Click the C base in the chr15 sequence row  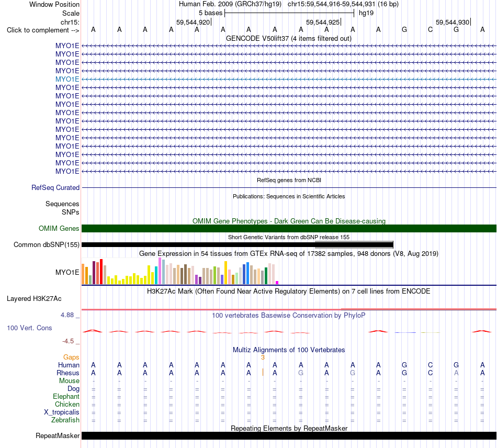tap(430, 29)
